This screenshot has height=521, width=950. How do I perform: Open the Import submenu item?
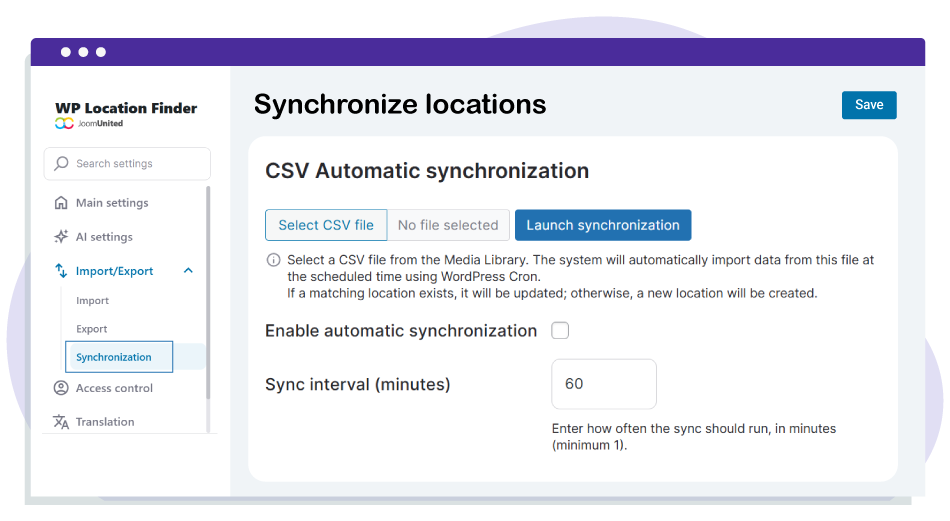(92, 301)
